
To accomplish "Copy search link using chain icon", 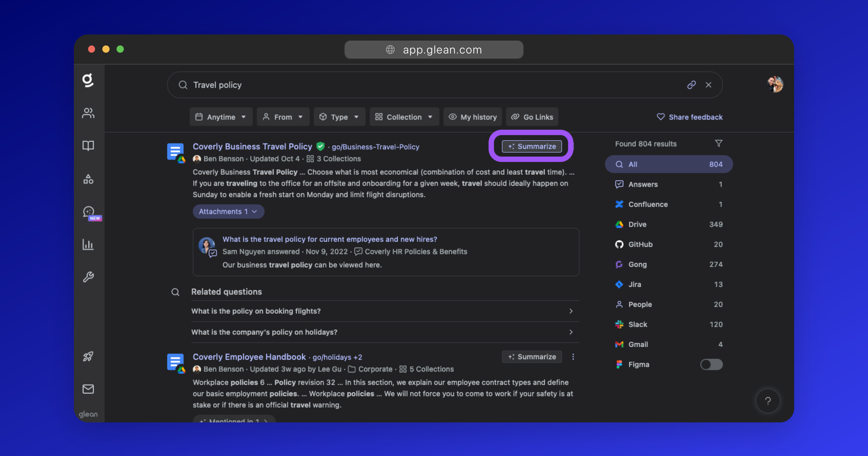I will point(691,85).
